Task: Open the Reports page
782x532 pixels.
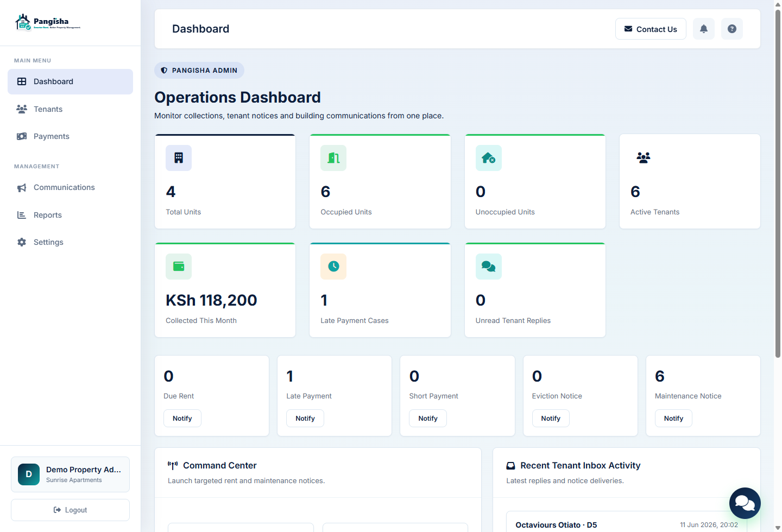Action: 70,215
